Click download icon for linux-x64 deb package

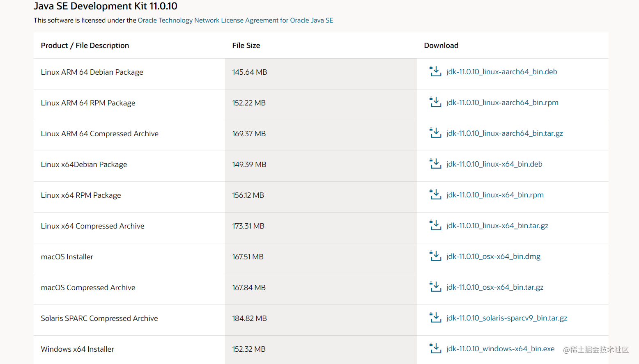click(435, 164)
